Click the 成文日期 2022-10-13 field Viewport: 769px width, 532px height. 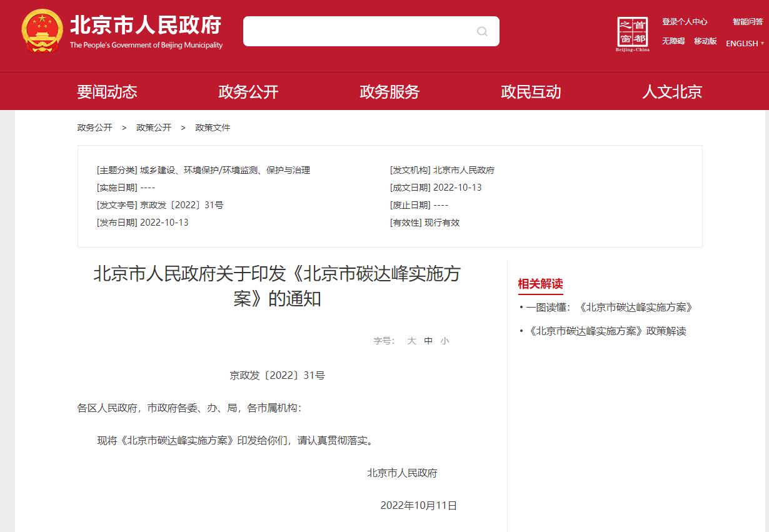pyautogui.click(x=436, y=188)
